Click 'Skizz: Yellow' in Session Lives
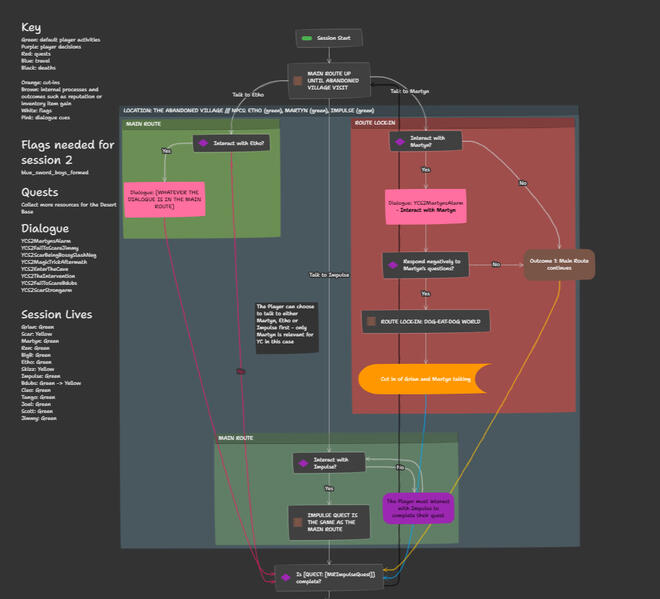This screenshot has width=660, height=599. (x=38, y=369)
